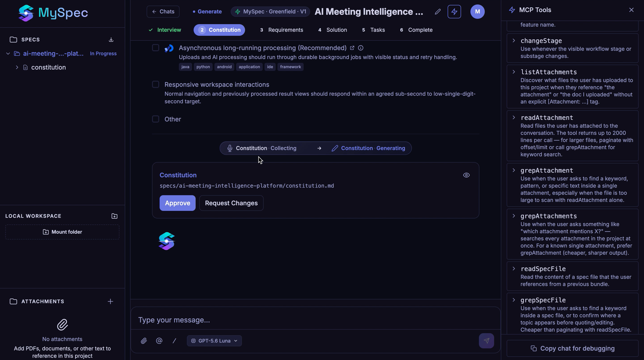Tick the Other checkbox
This screenshot has height=360, width=644.
[155, 119]
